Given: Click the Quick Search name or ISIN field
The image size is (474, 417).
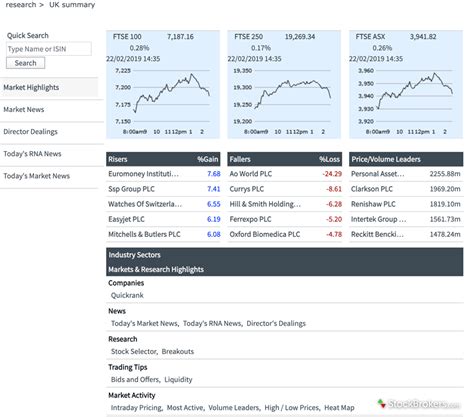Looking at the screenshot, I should [49, 49].
